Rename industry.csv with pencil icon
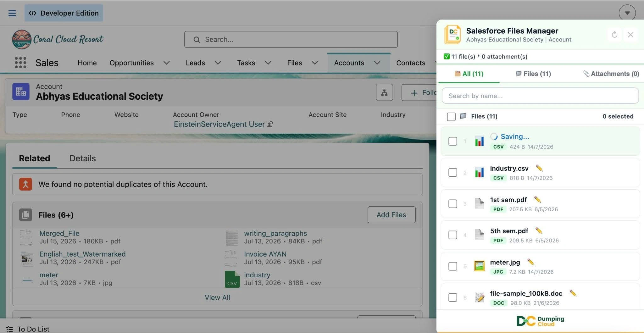This screenshot has height=333, width=644. point(539,168)
